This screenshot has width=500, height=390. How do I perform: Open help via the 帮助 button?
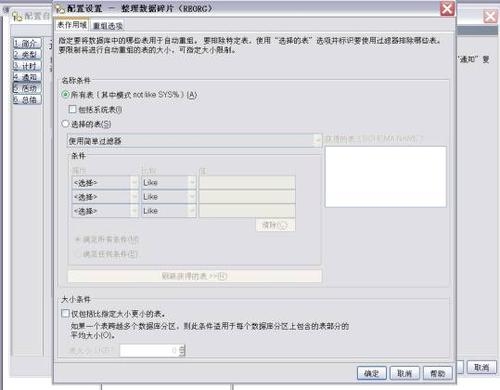pyautogui.click(x=438, y=373)
